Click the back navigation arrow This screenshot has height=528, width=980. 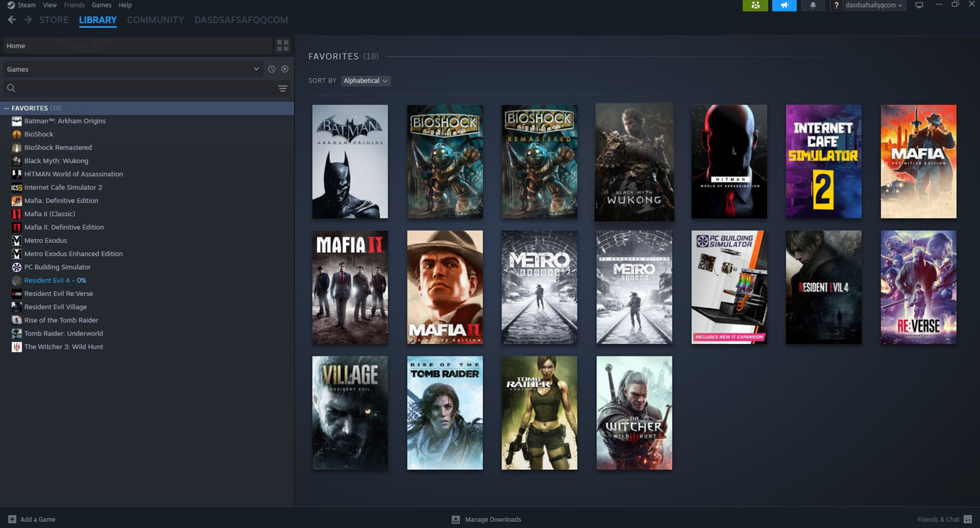coord(11,20)
